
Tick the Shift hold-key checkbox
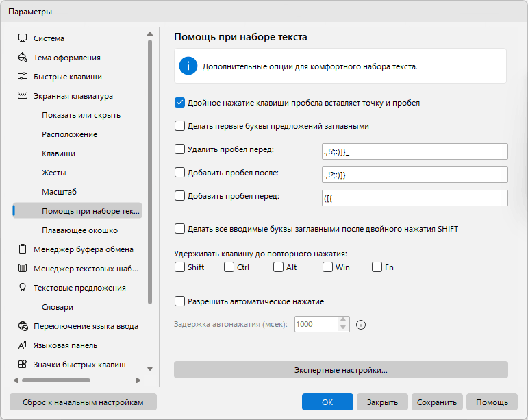point(179,267)
